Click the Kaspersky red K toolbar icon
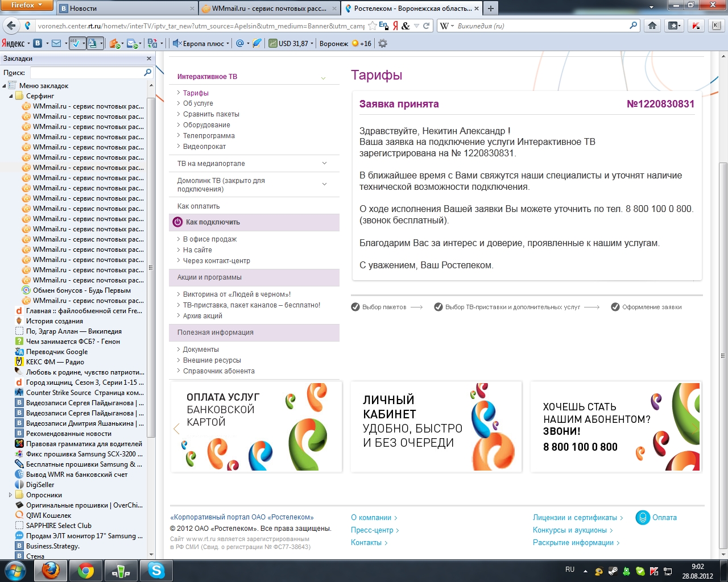Screen dimensions: 728x582 coord(696,26)
